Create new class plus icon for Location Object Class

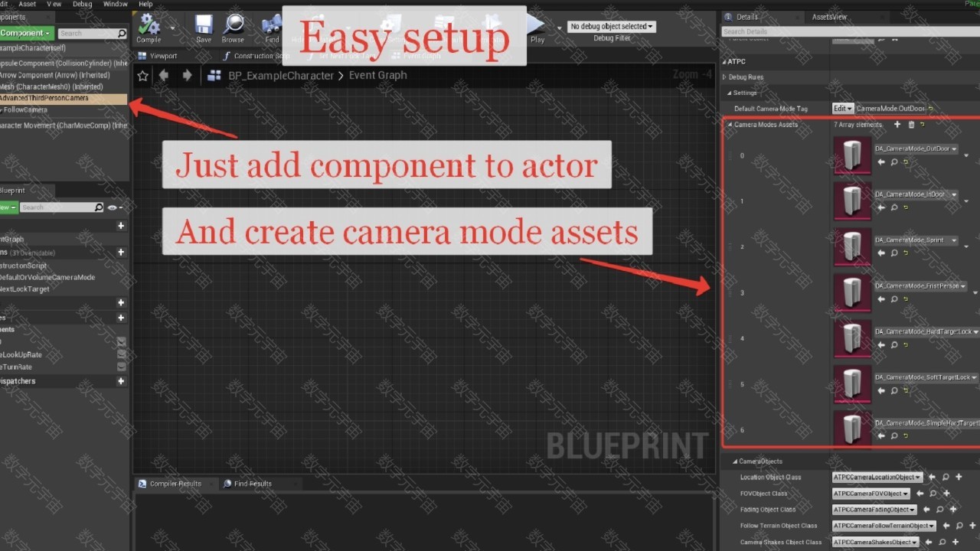click(x=959, y=478)
